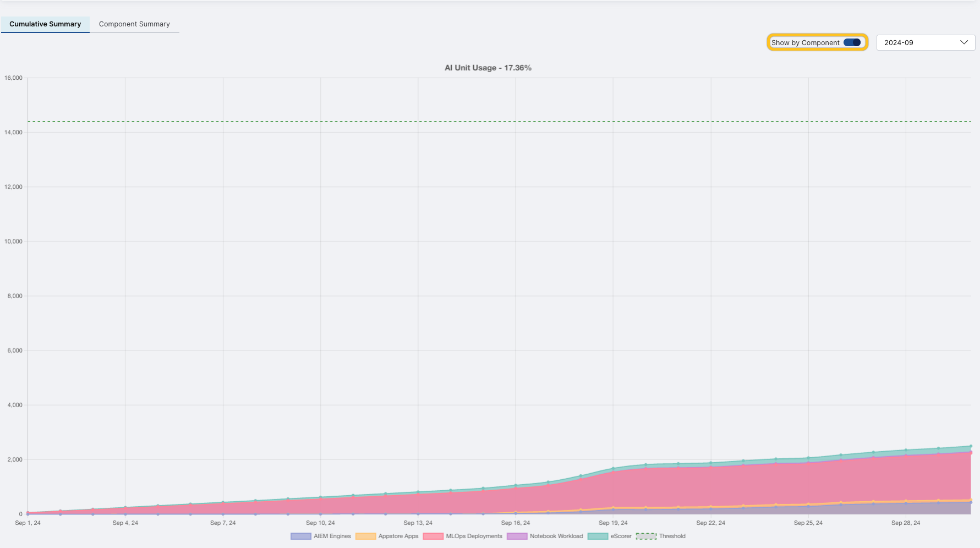The image size is (980, 548).
Task: Click the chevron on the month selector
Action: [x=964, y=42]
